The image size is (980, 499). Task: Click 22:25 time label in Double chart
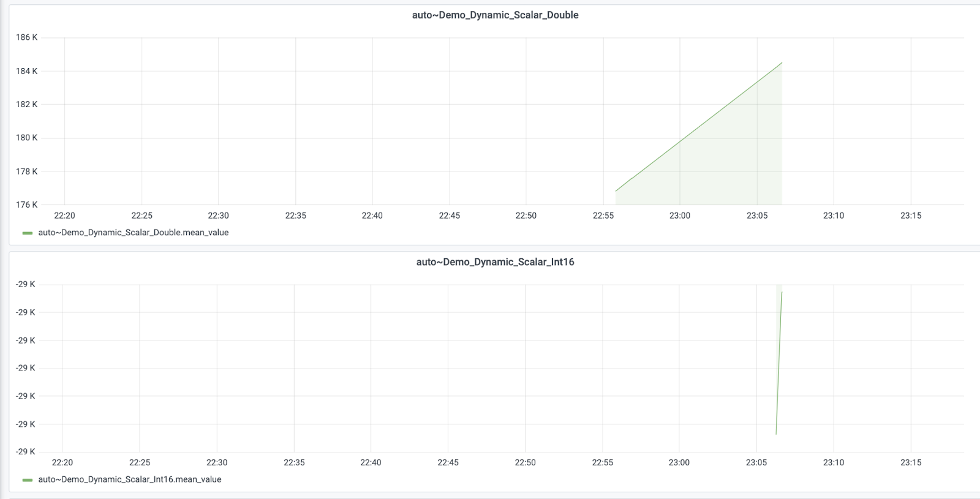[141, 216]
